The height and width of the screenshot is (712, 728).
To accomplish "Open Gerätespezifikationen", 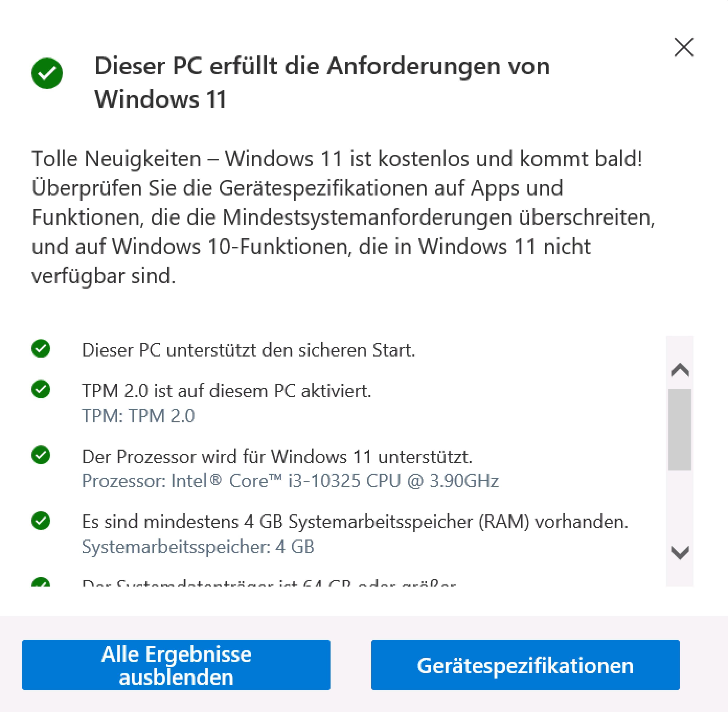I will [x=525, y=665].
